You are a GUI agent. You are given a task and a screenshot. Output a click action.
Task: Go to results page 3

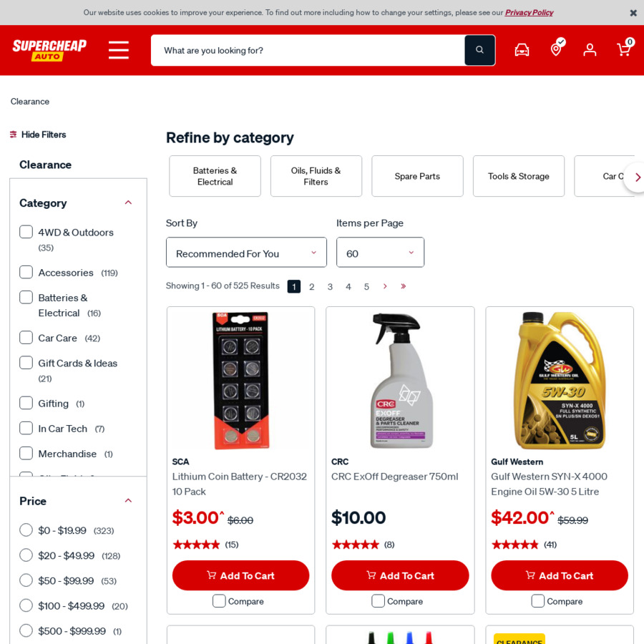[x=330, y=287]
